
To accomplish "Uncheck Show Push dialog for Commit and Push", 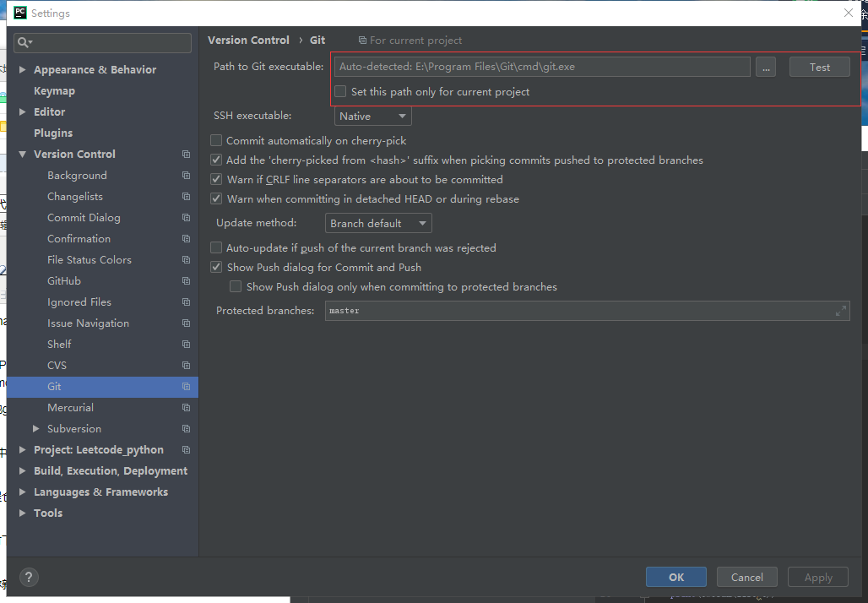I will coord(216,268).
